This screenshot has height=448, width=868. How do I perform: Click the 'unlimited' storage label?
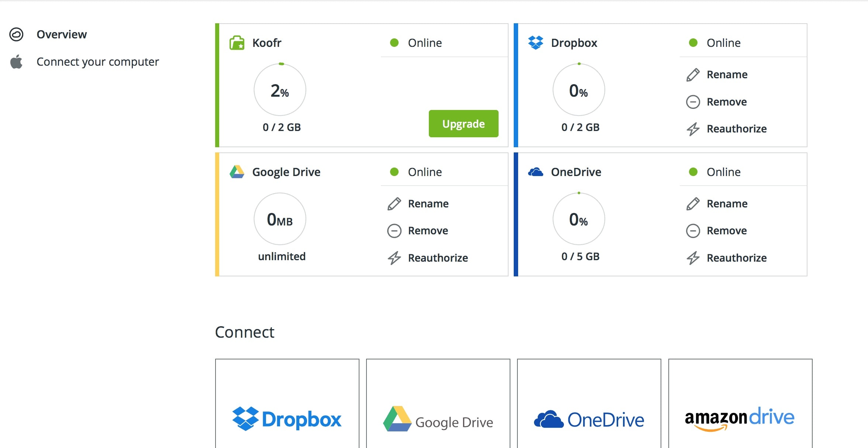(x=282, y=256)
